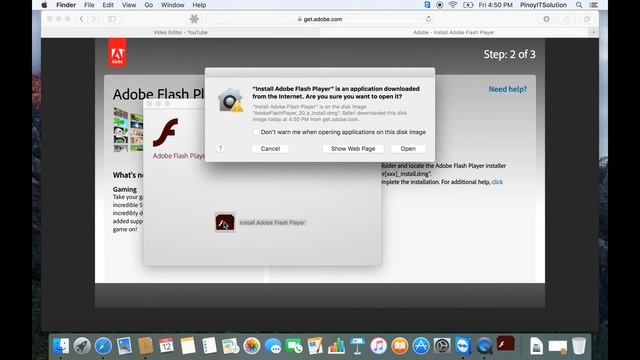The width and height of the screenshot is (640, 360).
Task: Open the document stack in the Dock
Action: (x=536, y=346)
